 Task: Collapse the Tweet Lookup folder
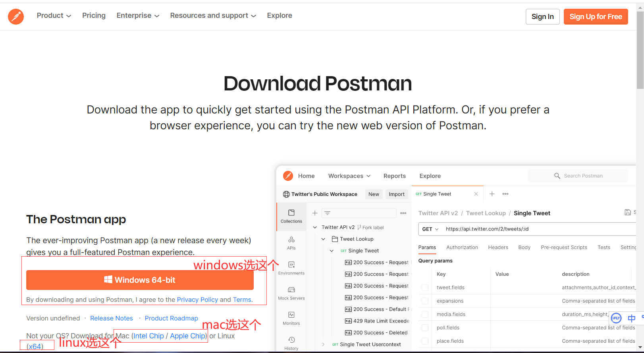click(x=323, y=239)
